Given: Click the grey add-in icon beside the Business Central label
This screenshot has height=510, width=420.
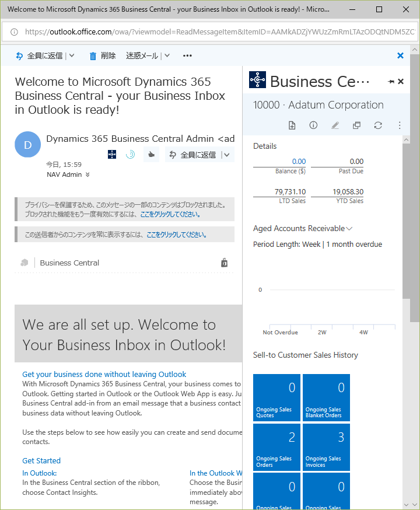Looking at the screenshot, I should [x=24, y=263].
